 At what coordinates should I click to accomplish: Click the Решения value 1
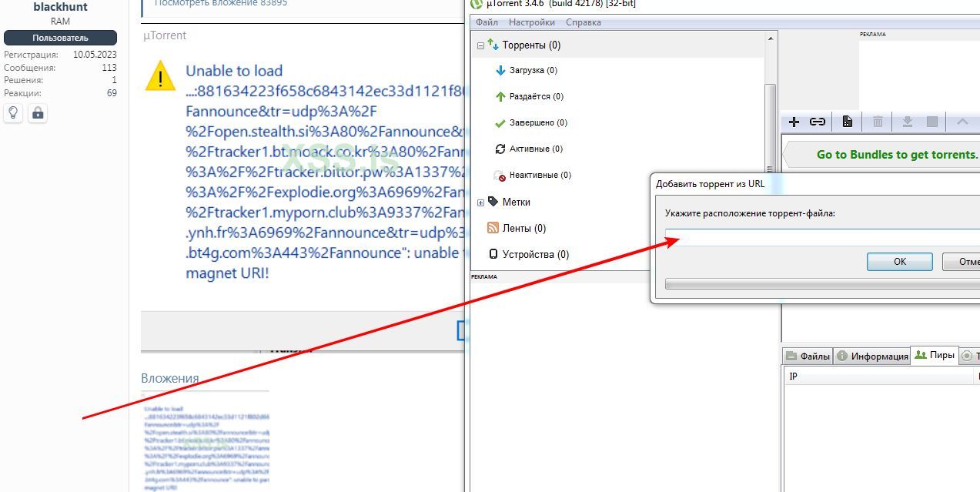coord(114,80)
